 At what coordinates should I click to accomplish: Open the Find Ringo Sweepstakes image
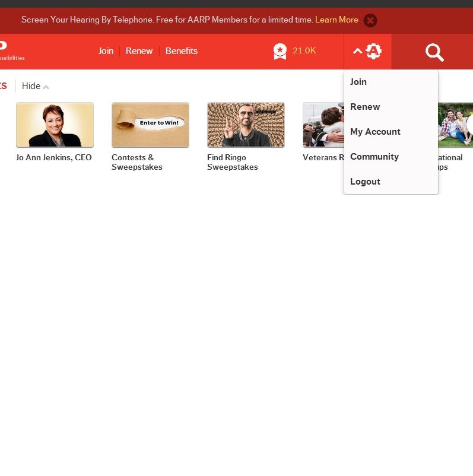pyautogui.click(x=246, y=125)
